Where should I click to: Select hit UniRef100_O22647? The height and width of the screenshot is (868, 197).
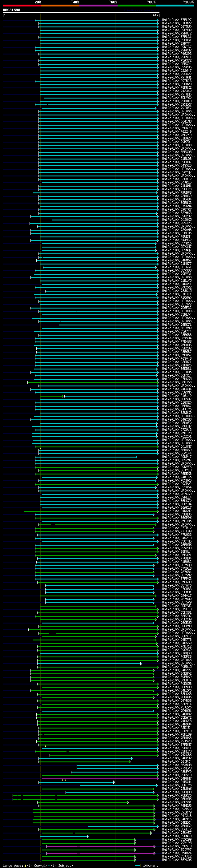(176, 71)
